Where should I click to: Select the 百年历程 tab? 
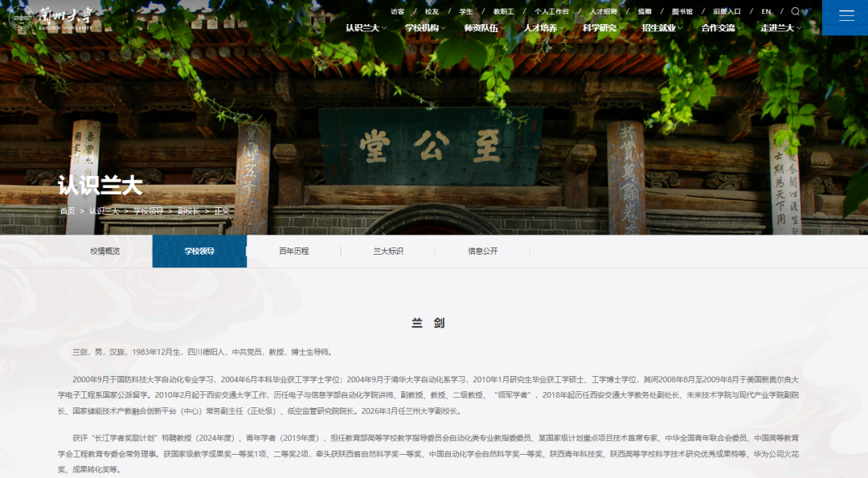pyautogui.click(x=293, y=251)
